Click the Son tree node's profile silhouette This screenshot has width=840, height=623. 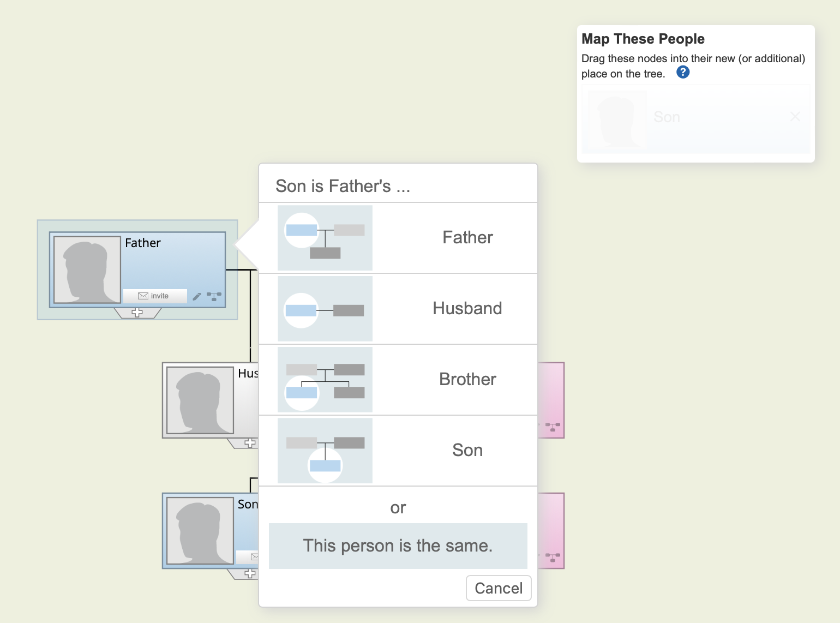click(x=200, y=531)
